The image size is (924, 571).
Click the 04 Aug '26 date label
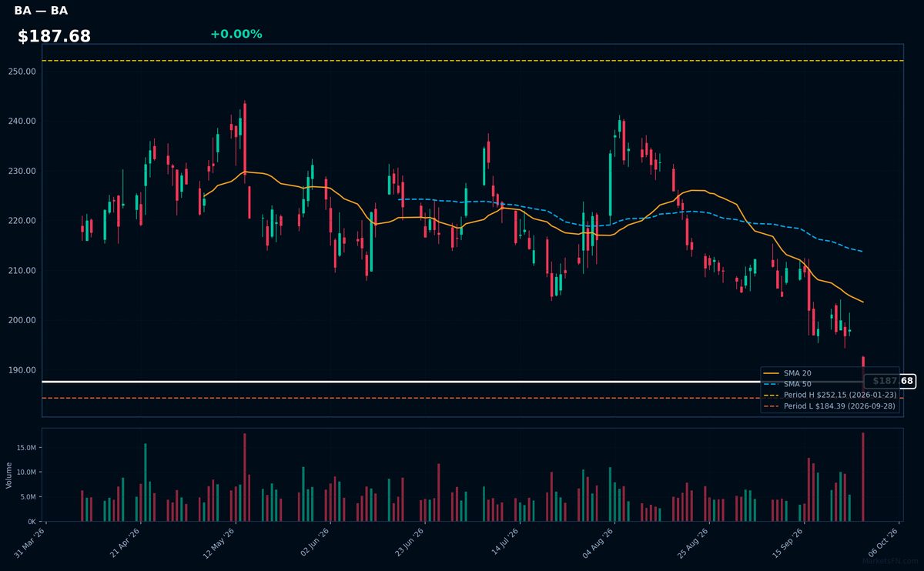600,542
